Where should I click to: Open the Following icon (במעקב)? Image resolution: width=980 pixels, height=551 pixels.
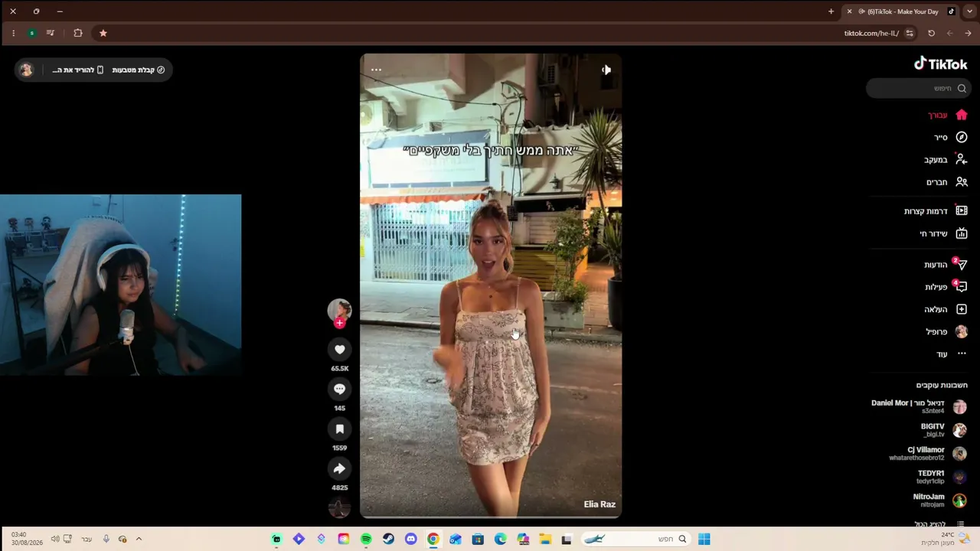click(962, 159)
